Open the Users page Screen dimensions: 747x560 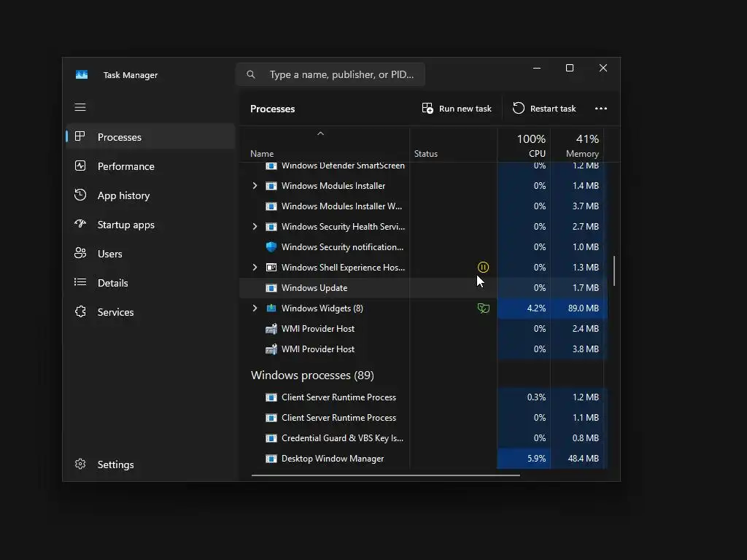point(150,253)
